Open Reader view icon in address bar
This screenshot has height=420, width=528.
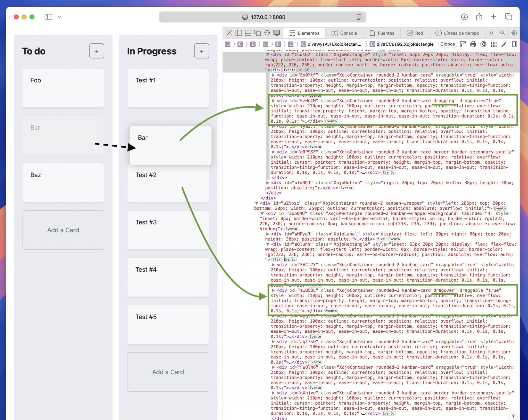click(x=359, y=17)
